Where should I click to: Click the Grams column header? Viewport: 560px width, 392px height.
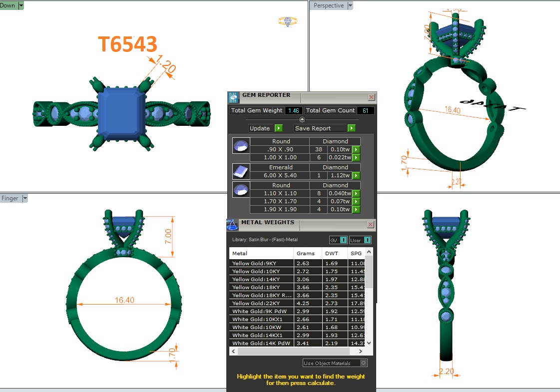(308, 253)
